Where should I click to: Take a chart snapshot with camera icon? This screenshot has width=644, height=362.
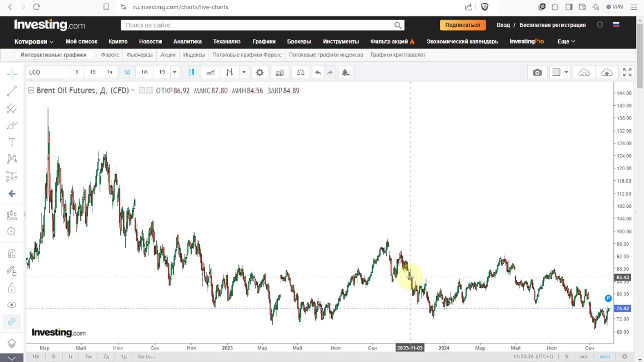(x=537, y=72)
